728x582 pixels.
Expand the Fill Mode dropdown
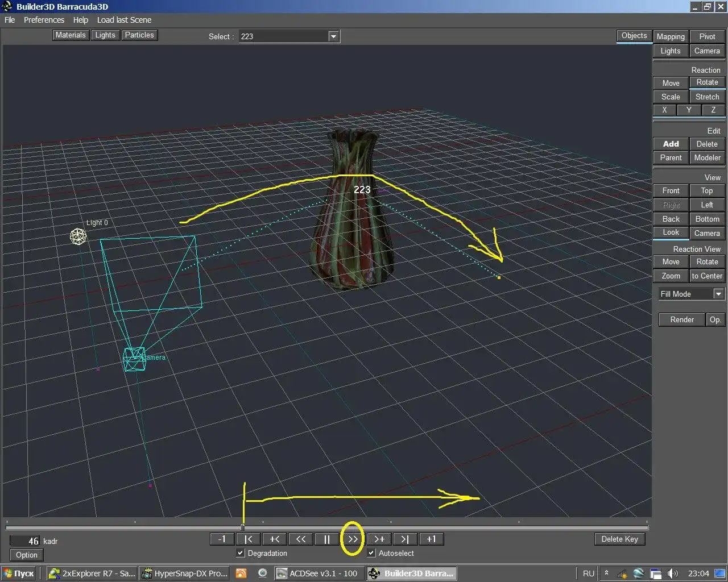pyautogui.click(x=718, y=294)
